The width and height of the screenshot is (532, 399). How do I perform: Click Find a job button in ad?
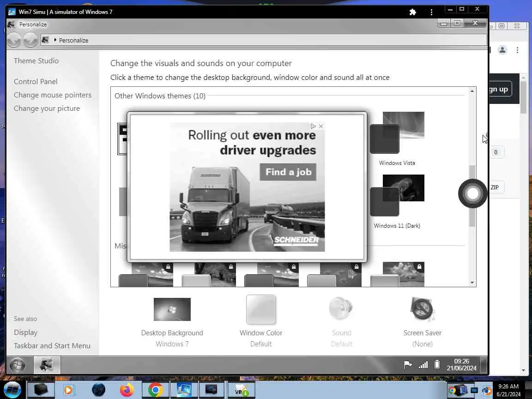(288, 172)
